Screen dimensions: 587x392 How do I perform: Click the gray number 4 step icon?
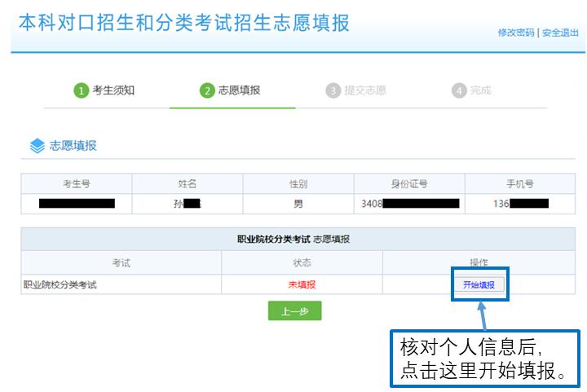point(459,90)
